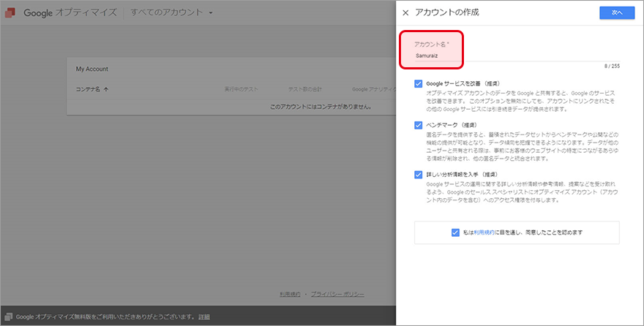Toggle the terms agreement checkbox

455,232
